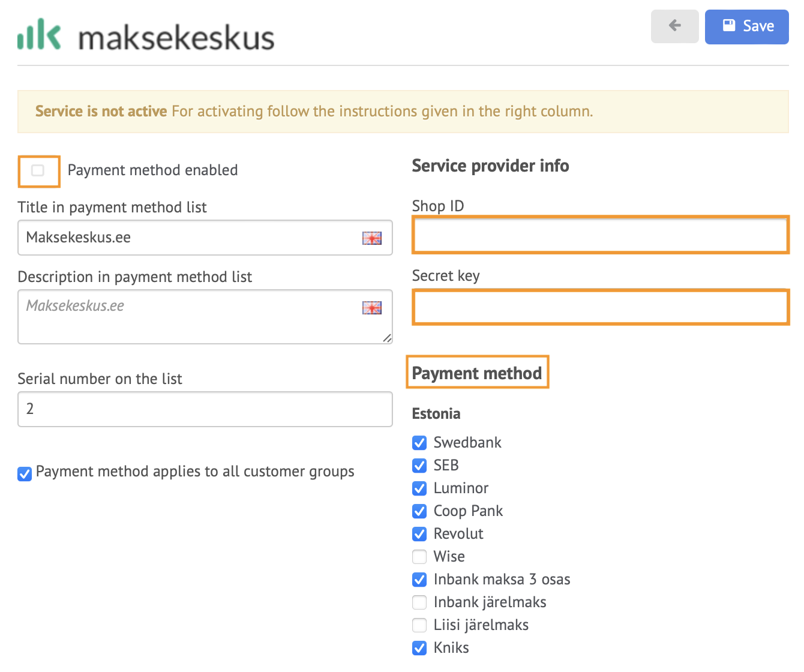Uncheck the Kniks checkbox
This screenshot has height=672, width=804.
(x=419, y=648)
